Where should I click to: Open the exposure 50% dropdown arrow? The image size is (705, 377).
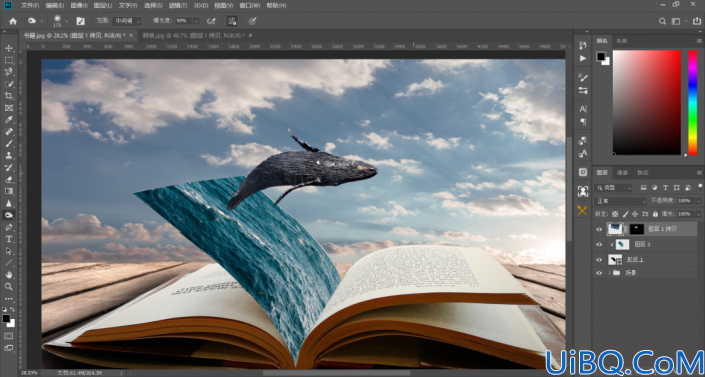pos(196,21)
